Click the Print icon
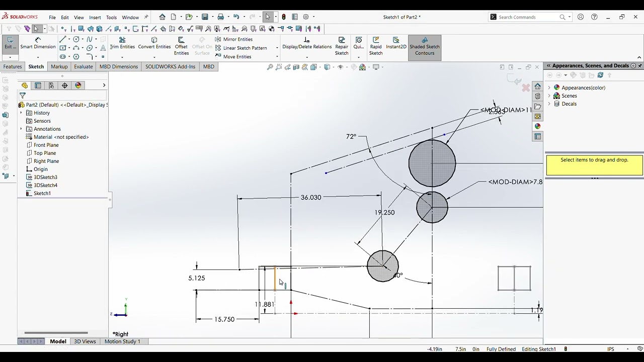Viewport: 644px width, 362px height. pos(220,17)
